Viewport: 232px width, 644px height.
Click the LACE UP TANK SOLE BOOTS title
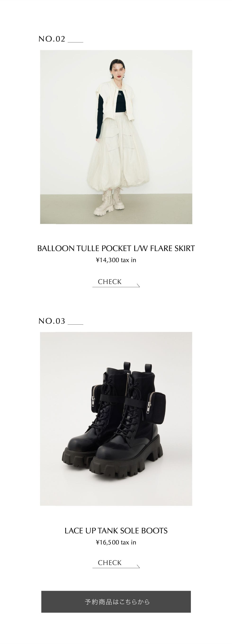click(x=116, y=531)
